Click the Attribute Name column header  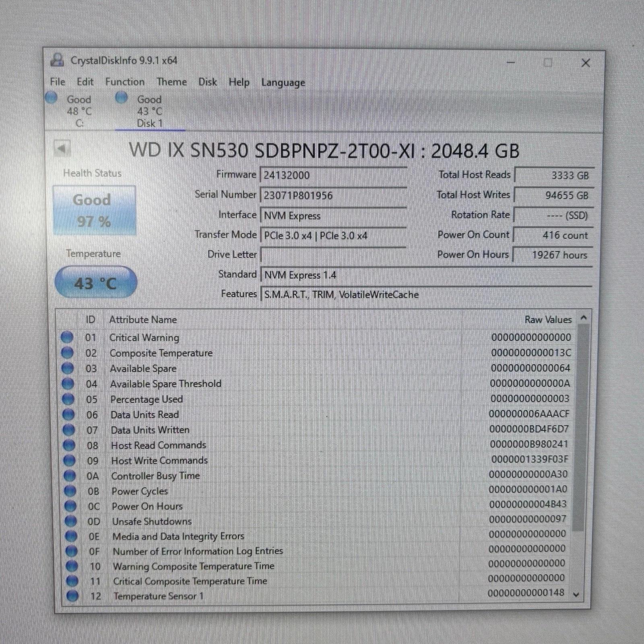(143, 320)
